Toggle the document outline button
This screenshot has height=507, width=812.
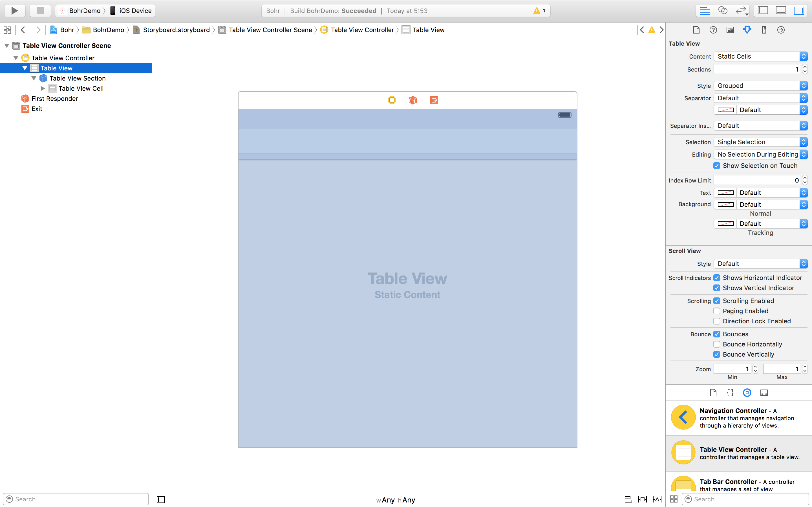[161, 500]
